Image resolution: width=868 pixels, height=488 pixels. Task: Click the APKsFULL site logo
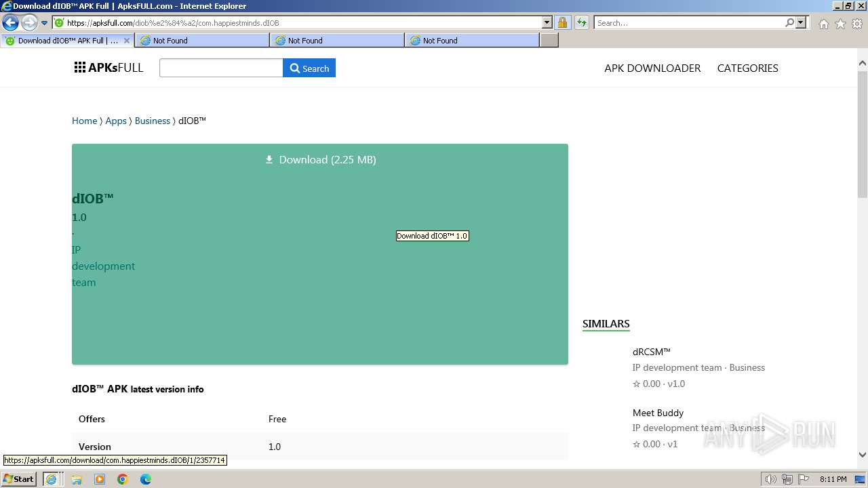pyautogui.click(x=108, y=68)
